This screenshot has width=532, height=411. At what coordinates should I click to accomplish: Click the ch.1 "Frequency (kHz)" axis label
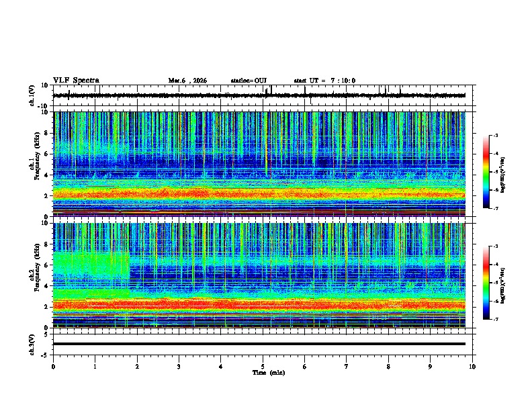tap(37, 156)
